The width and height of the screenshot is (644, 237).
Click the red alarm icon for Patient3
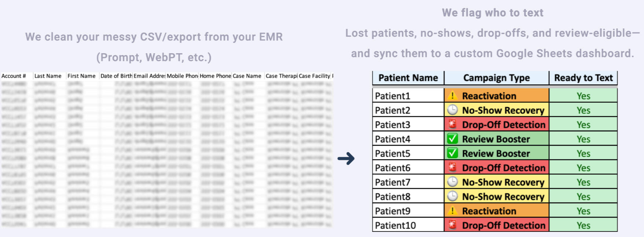pos(453,124)
